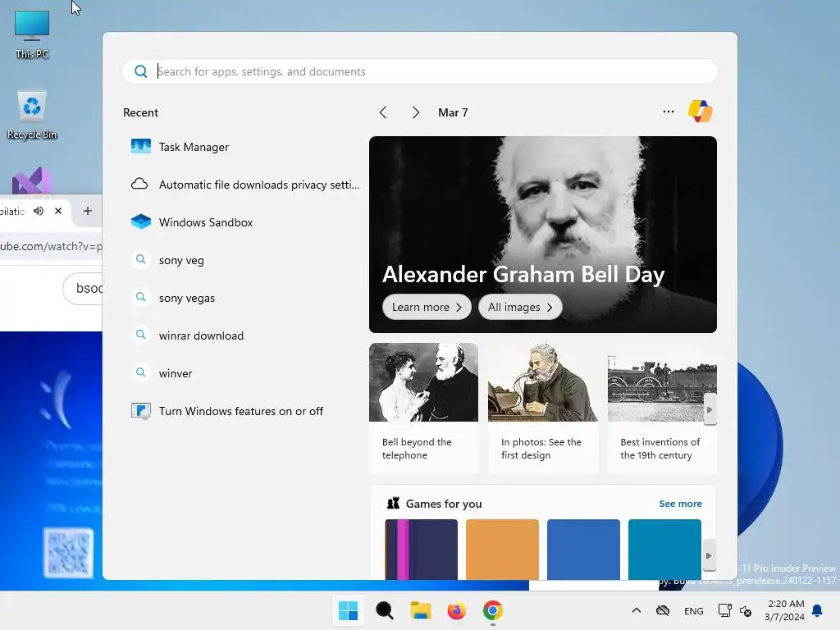Click the cloud sync tray icon
Screen dimensions: 840x630
pos(663,610)
